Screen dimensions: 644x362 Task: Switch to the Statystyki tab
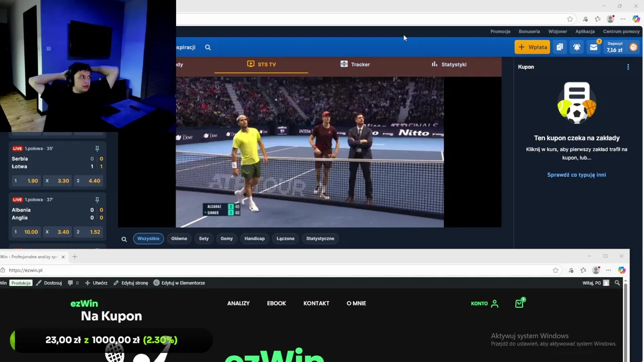pos(449,64)
